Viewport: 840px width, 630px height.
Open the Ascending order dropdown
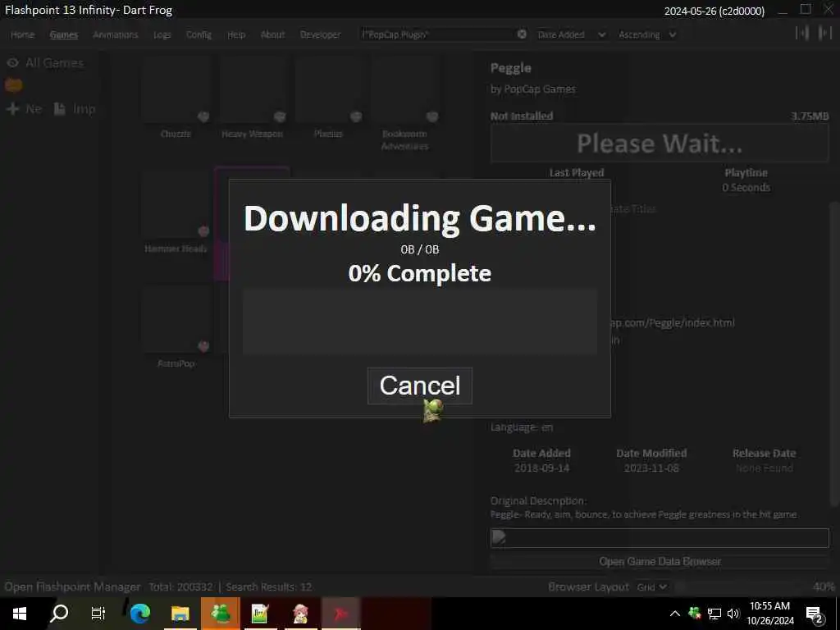pyautogui.click(x=647, y=34)
